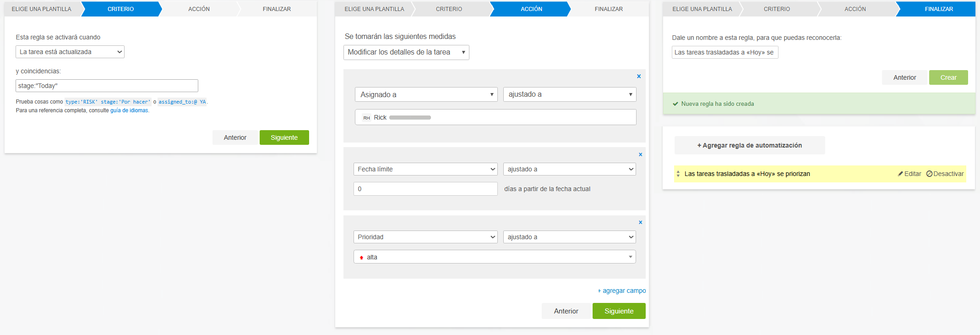This screenshot has height=335, width=980.
Task: Open the 'guía de idiomas' link
Action: click(x=129, y=110)
